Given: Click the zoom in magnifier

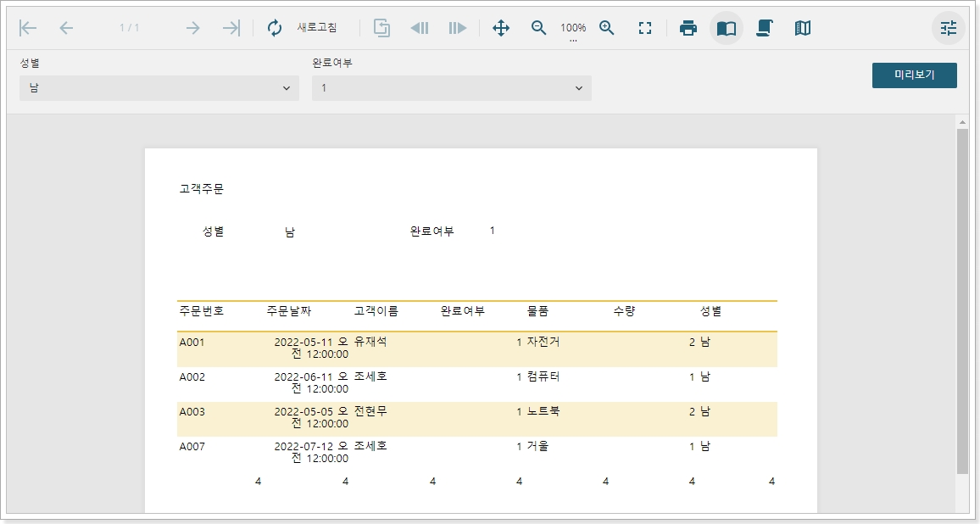Looking at the screenshot, I should click(x=607, y=28).
